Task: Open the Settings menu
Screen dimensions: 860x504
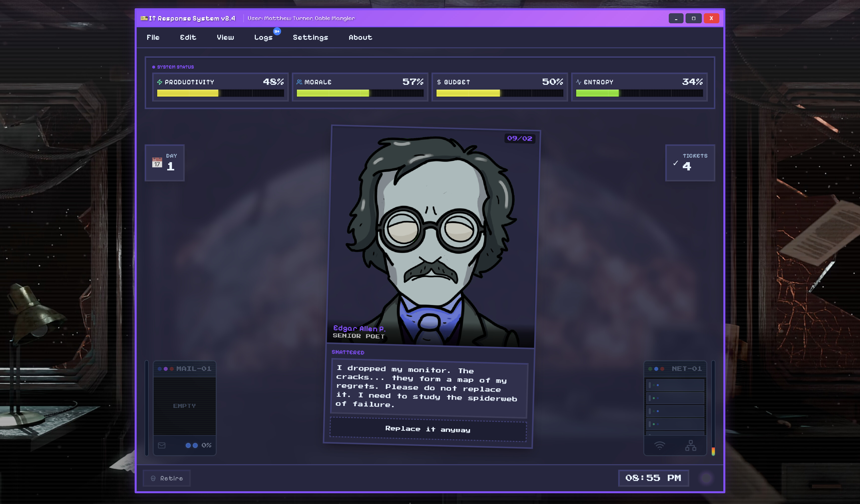Action: click(x=310, y=37)
